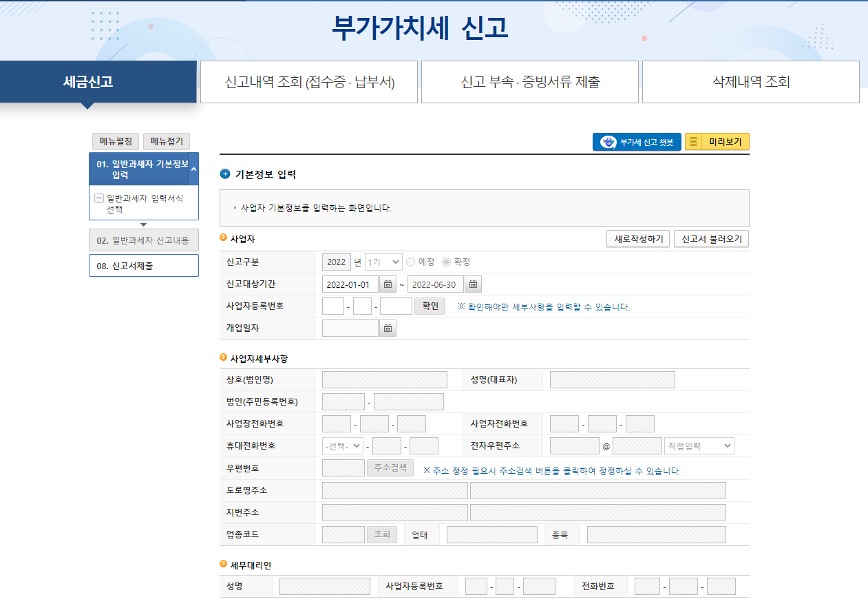Click the chatbot mascot icon
Screen dimensions: 868x608
point(608,142)
